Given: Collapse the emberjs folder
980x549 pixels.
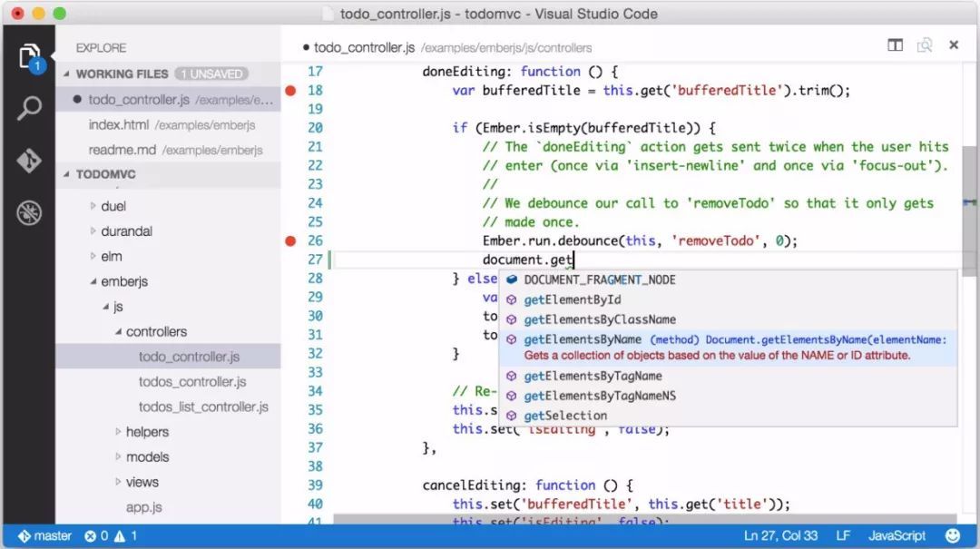Looking at the screenshot, I should pos(93,281).
